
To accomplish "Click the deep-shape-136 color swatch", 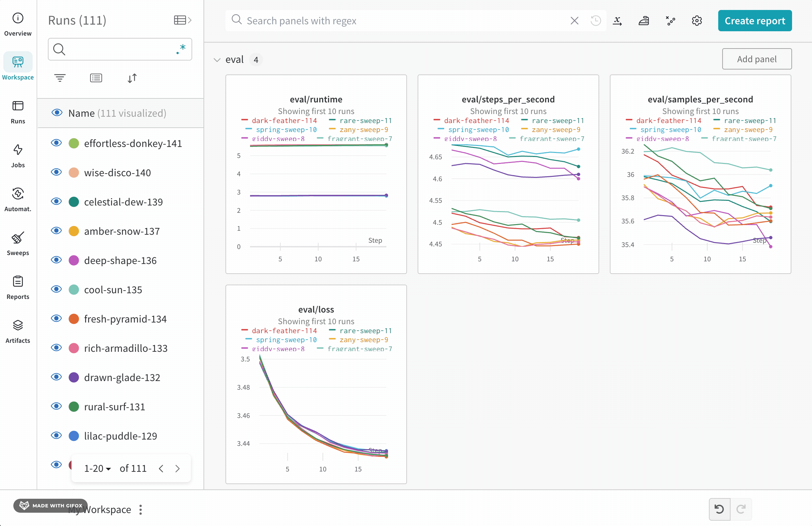I will click(x=74, y=260).
